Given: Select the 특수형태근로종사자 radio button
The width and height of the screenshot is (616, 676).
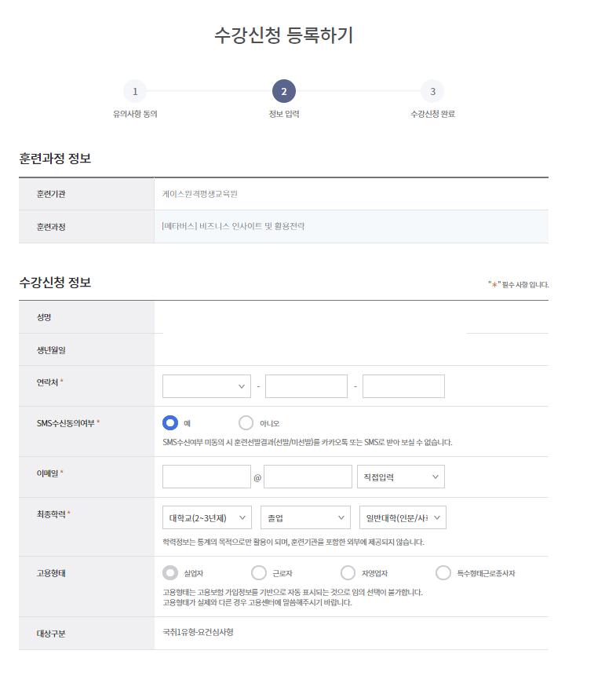Looking at the screenshot, I should pos(443,573).
